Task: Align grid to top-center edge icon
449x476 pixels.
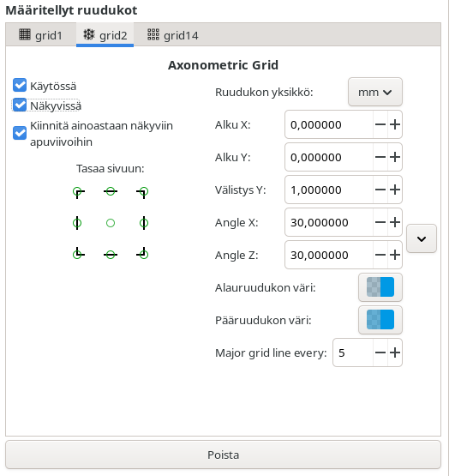Action: point(111,191)
